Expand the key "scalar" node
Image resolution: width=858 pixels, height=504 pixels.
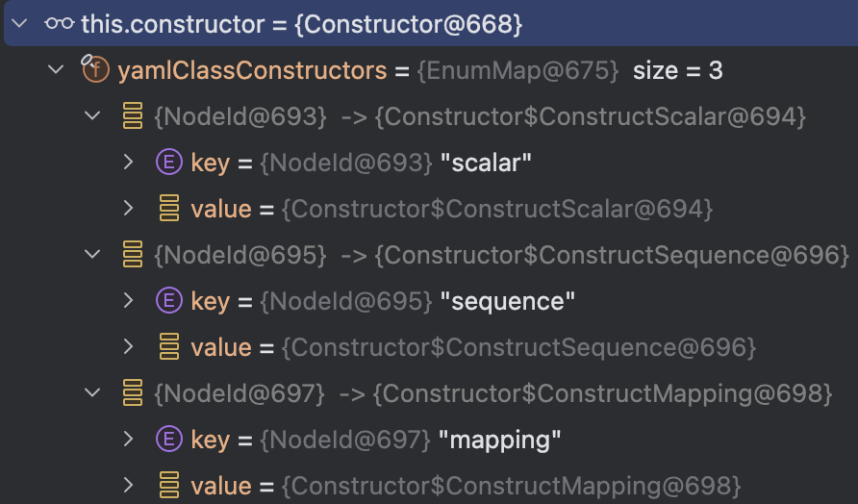129,163
